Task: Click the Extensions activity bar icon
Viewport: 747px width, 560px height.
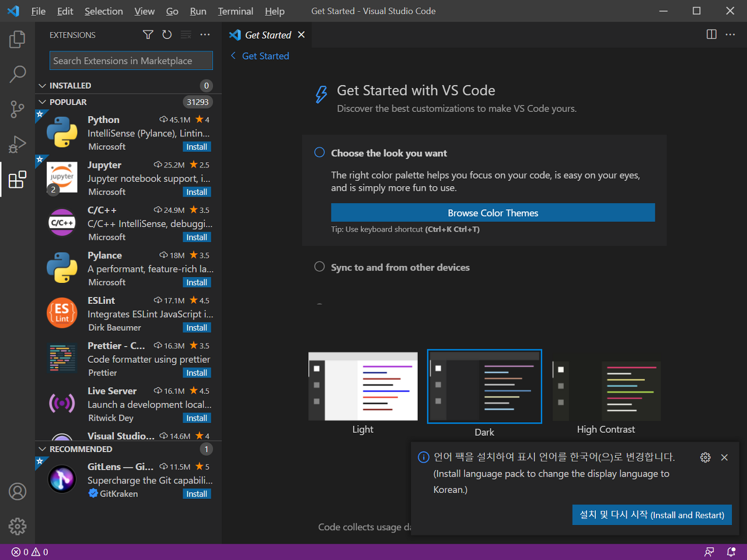Action: 18,179
